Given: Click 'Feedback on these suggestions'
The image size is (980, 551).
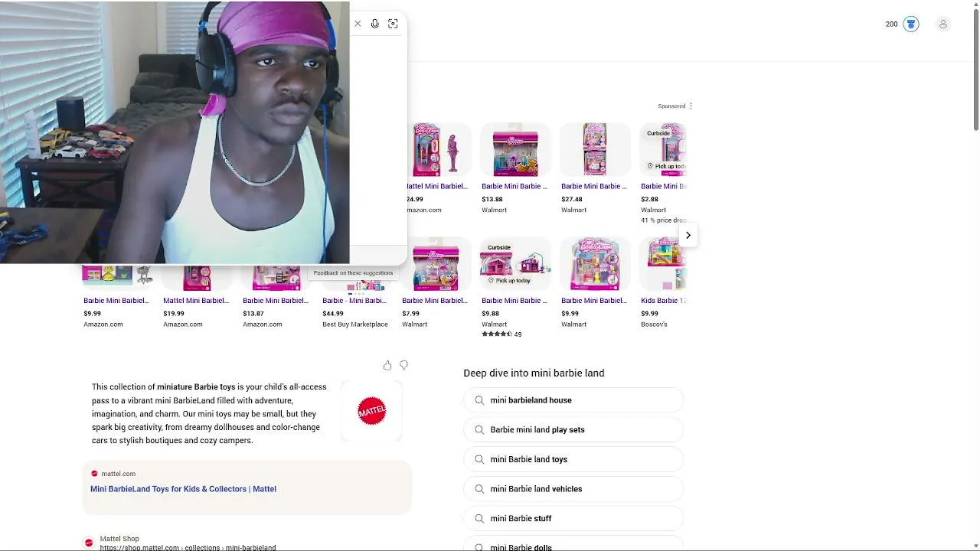Looking at the screenshot, I should pyautogui.click(x=353, y=273).
